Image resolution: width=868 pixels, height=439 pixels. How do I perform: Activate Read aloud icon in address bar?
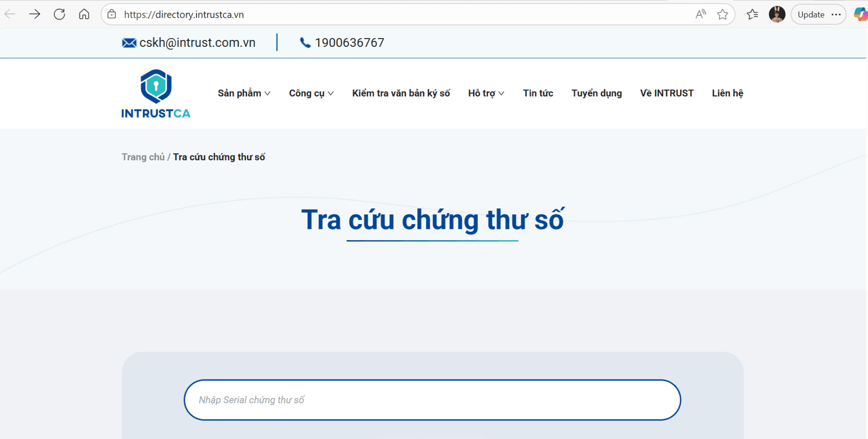click(x=700, y=14)
